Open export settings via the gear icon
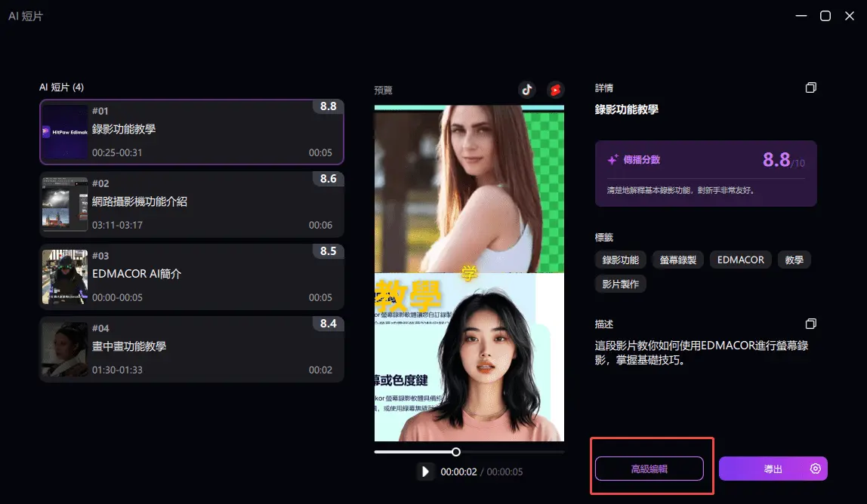 click(815, 469)
